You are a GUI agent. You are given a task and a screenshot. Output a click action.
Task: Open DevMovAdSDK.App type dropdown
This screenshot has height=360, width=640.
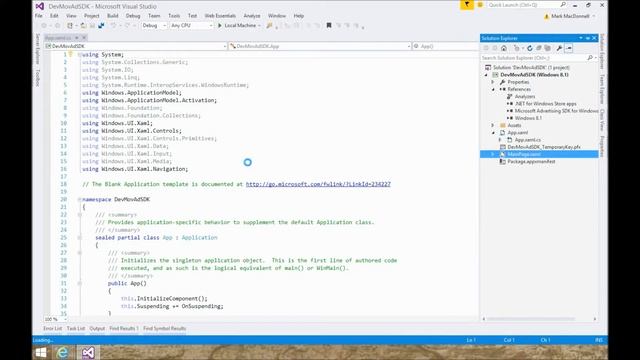(x=320, y=46)
